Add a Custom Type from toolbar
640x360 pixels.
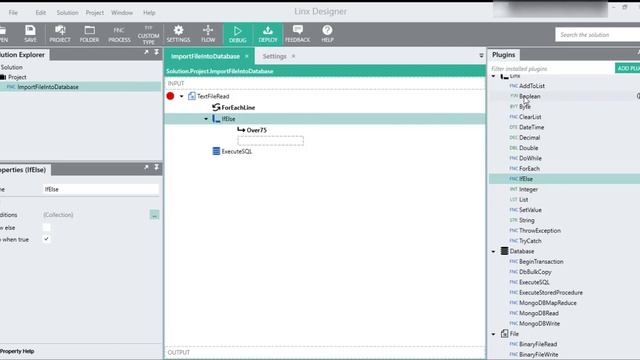point(149,34)
